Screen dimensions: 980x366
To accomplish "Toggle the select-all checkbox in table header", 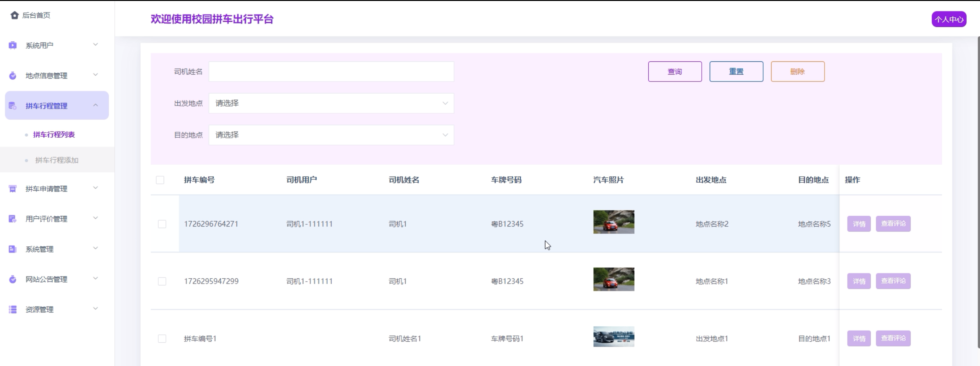I will [x=160, y=180].
